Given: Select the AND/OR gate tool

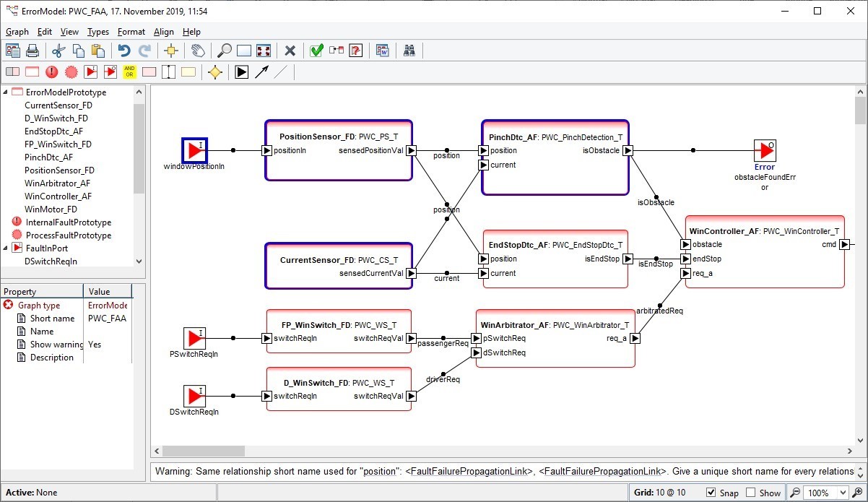Looking at the screenshot, I should tap(129, 72).
